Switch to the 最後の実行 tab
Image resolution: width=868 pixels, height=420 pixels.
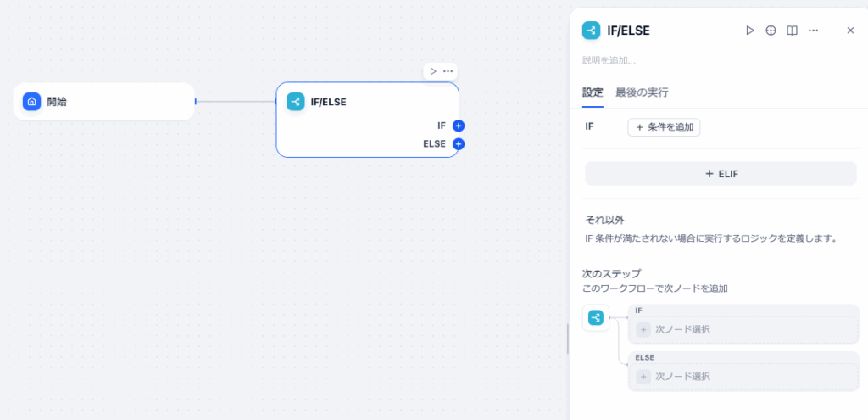coord(642,92)
